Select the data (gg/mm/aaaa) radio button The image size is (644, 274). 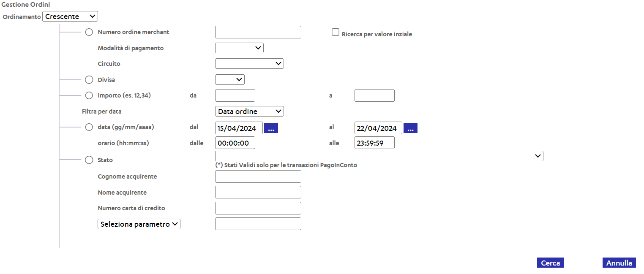coord(89,127)
